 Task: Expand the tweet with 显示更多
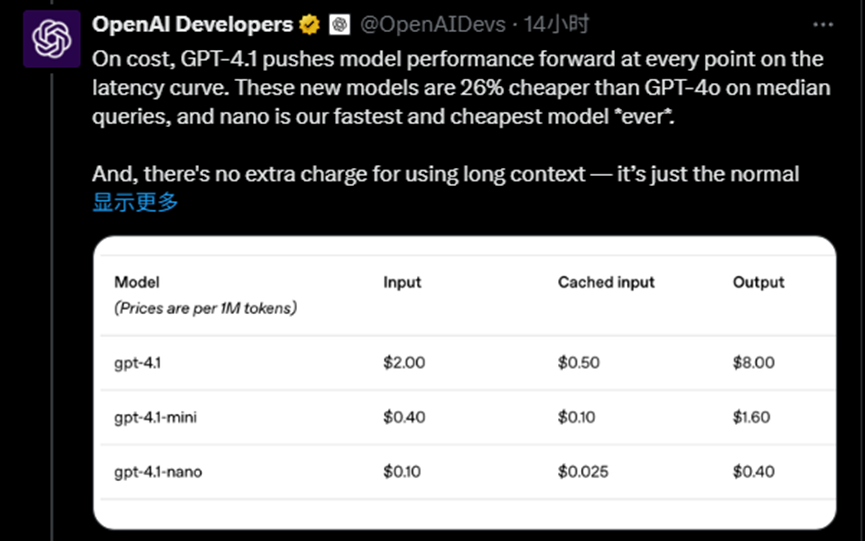135,202
